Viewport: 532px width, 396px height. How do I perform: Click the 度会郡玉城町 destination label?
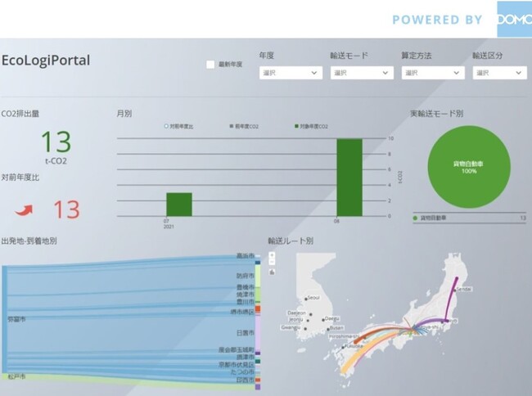tap(237, 349)
